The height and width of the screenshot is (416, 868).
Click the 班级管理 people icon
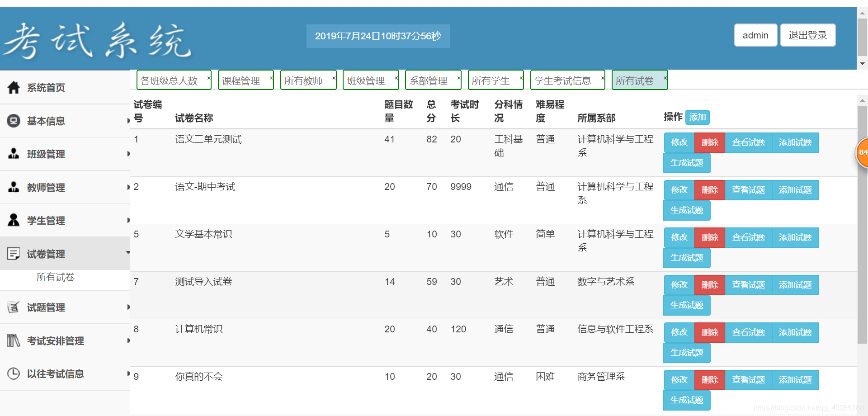[x=14, y=154]
